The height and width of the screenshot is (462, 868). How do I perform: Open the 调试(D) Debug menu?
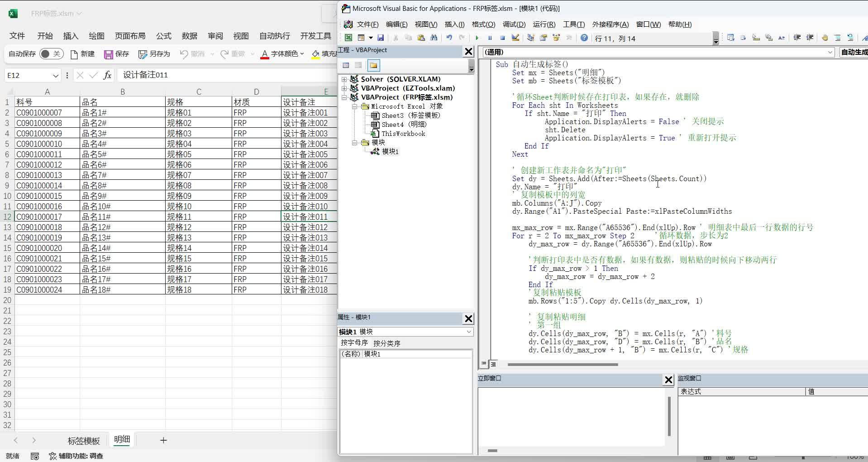514,24
